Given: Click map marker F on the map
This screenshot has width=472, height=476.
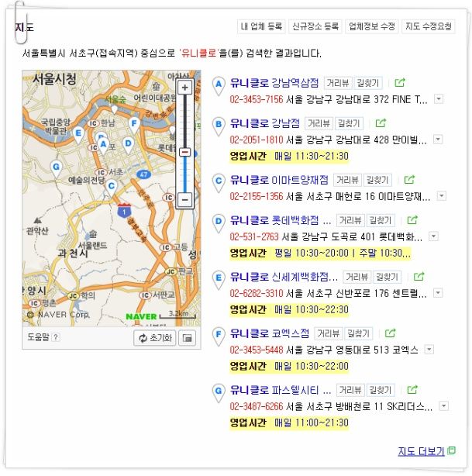Looking at the screenshot, I should tap(134, 126).
